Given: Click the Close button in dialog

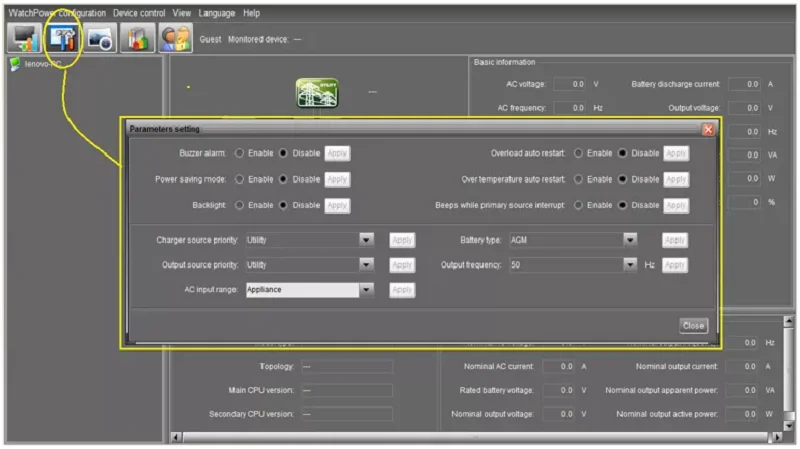Looking at the screenshot, I should click(693, 326).
